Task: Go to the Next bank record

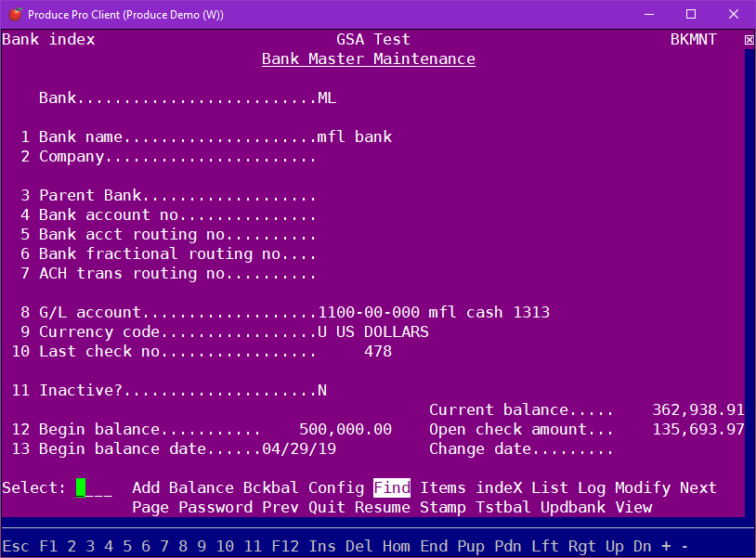Action: pos(698,487)
